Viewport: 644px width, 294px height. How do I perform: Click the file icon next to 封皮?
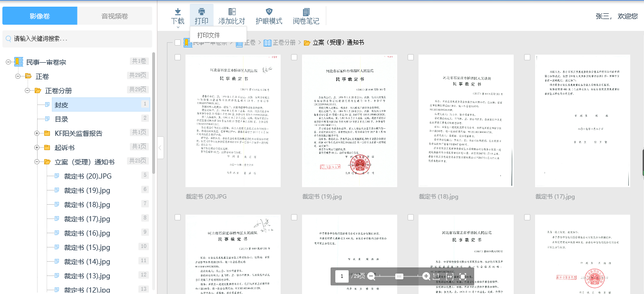47,104
